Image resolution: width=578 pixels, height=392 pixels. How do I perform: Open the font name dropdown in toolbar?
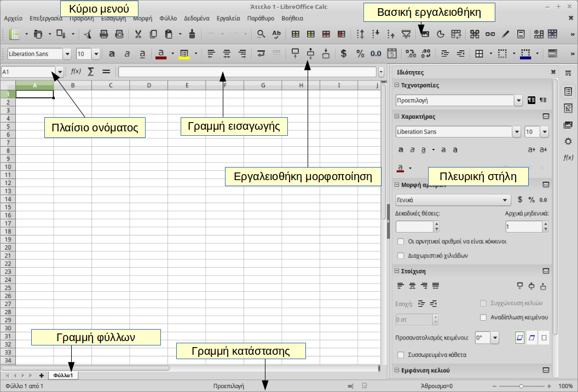tap(67, 54)
